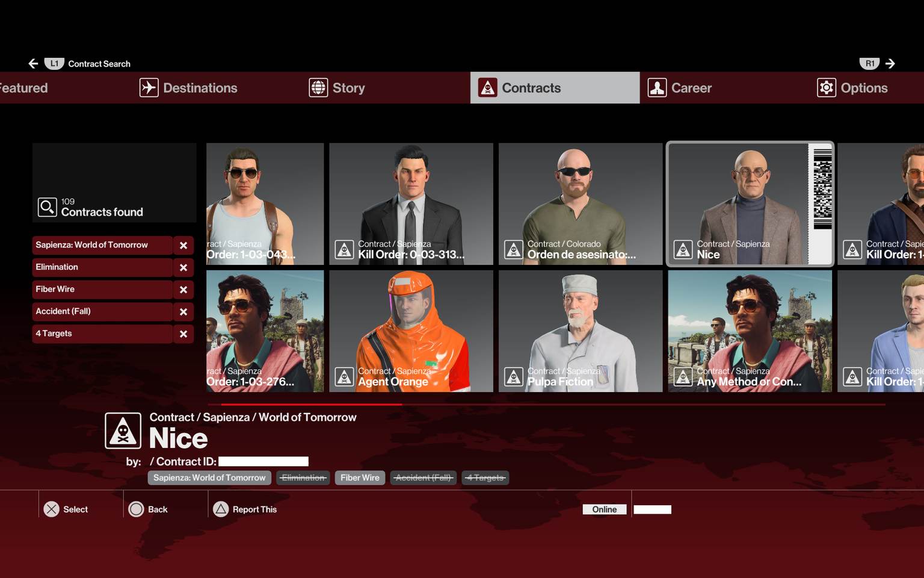Open the Orden de asesinato contract tile
Image resolution: width=924 pixels, height=578 pixels.
pos(581,204)
